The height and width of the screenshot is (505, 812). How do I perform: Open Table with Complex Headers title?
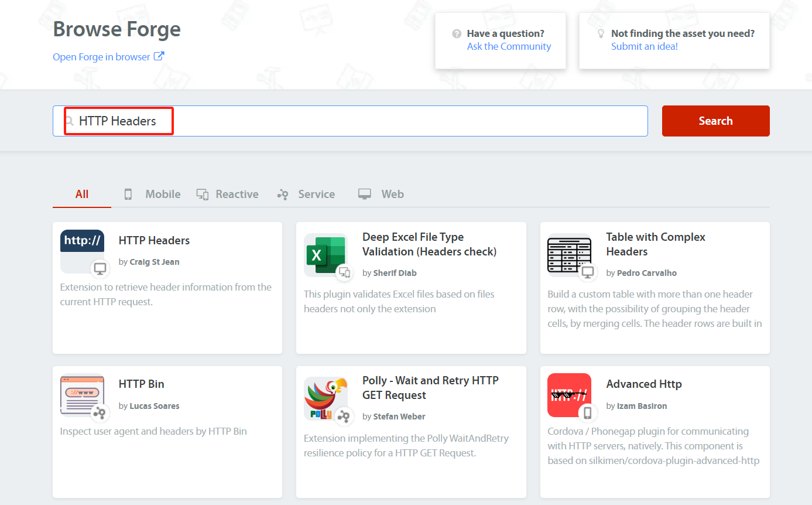point(656,244)
